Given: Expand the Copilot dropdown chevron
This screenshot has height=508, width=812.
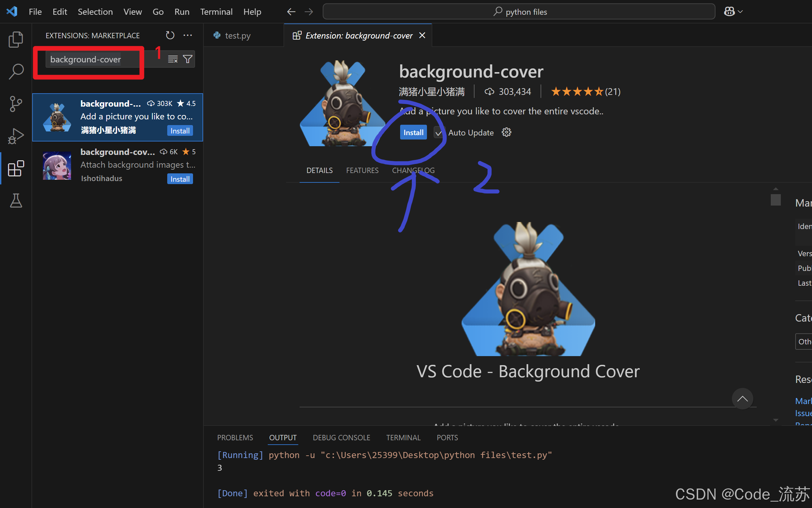Looking at the screenshot, I should (741, 12).
